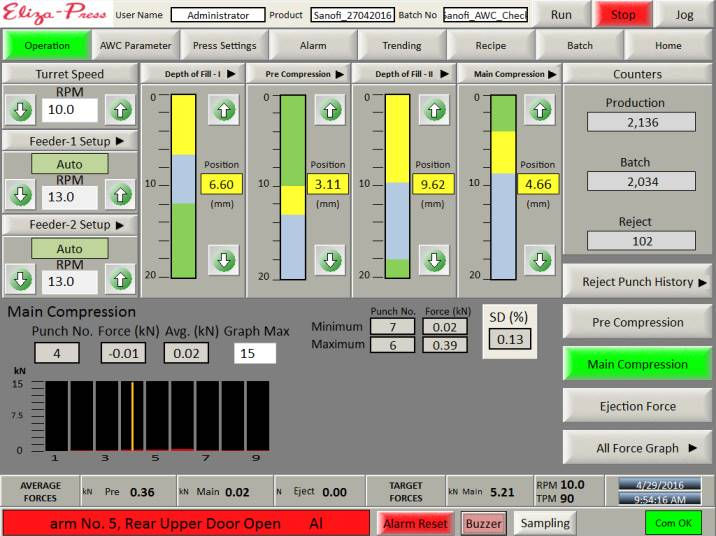Toggle the Buzzer
716x536 pixels.
point(483,523)
